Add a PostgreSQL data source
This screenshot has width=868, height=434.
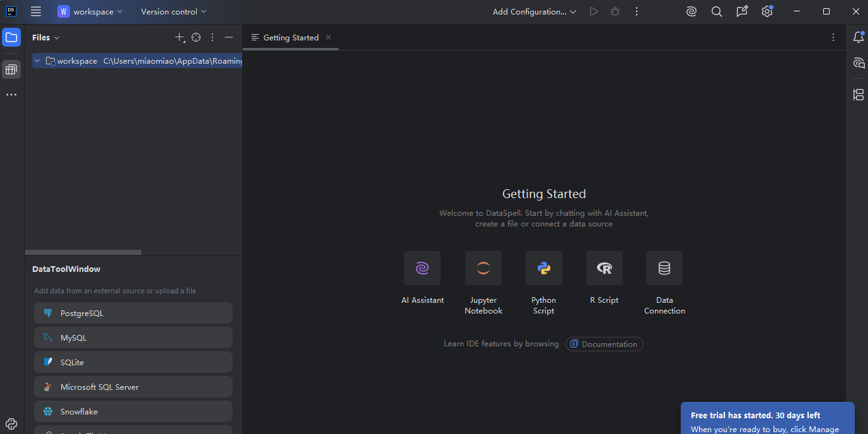[x=133, y=313]
